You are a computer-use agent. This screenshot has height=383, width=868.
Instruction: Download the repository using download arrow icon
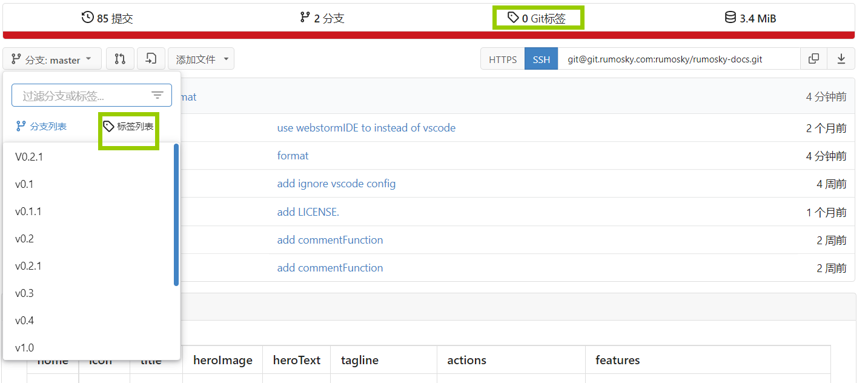coord(841,58)
